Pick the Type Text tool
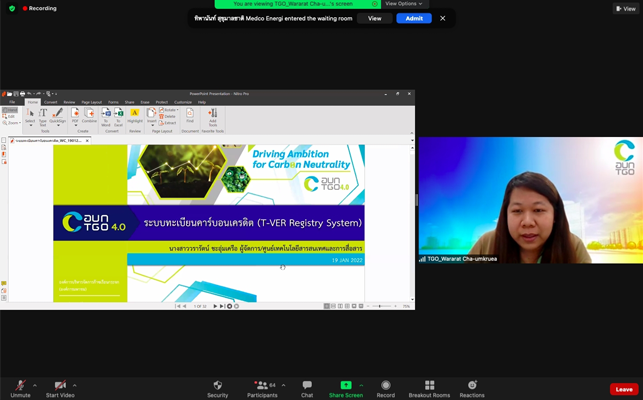This screenshot has height=400, width=643. click(x=43, y=117)
